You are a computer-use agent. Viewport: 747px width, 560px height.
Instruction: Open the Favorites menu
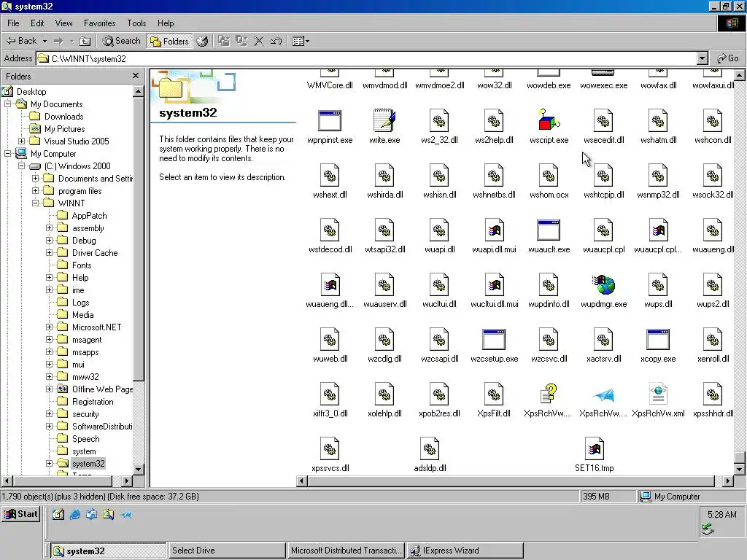[99, 23]
